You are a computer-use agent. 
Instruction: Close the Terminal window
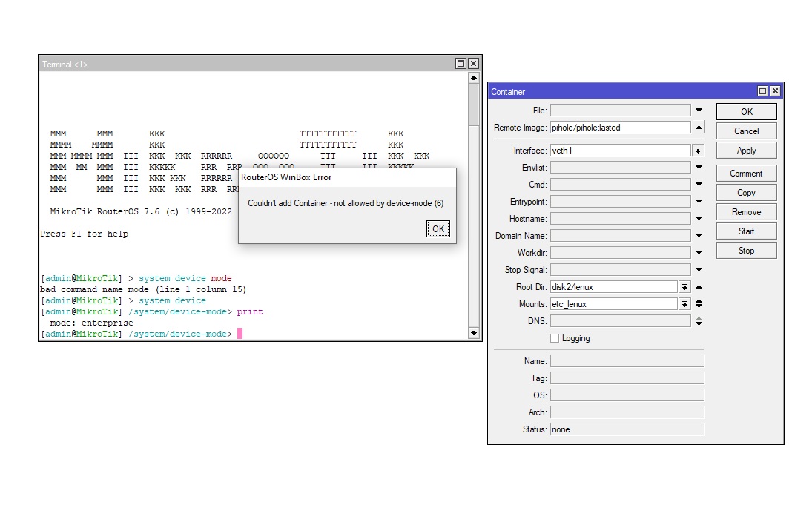(x=473, y=63)
